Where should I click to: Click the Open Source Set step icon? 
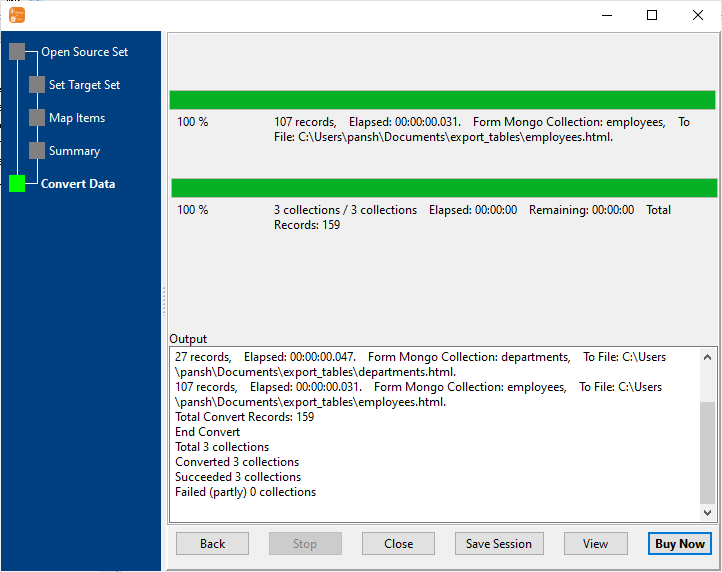pyautogui.click(x=17, y=52)
